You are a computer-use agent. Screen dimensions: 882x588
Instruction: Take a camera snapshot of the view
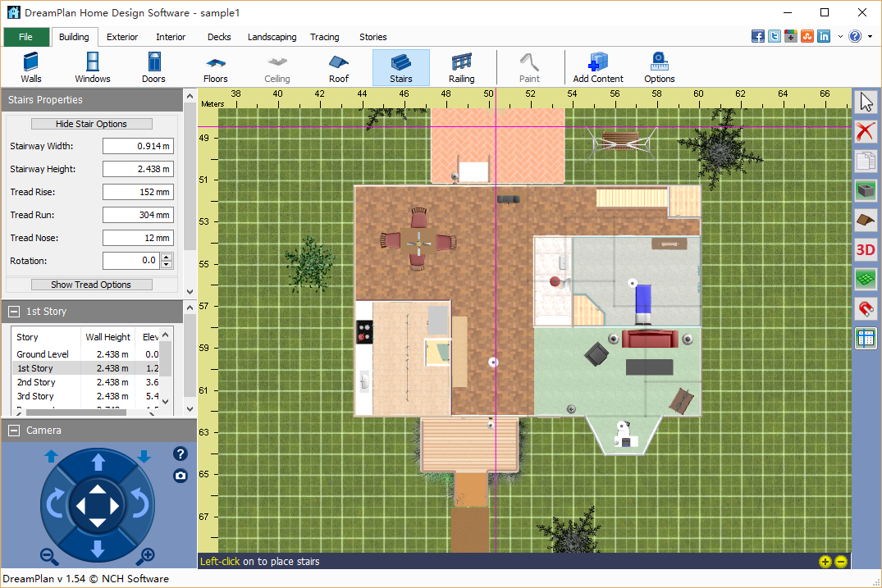coord(181,476)
